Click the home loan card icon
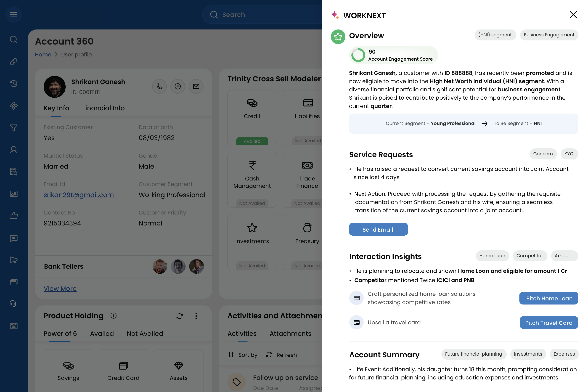588x392 pixels. (x=357, y=298)
